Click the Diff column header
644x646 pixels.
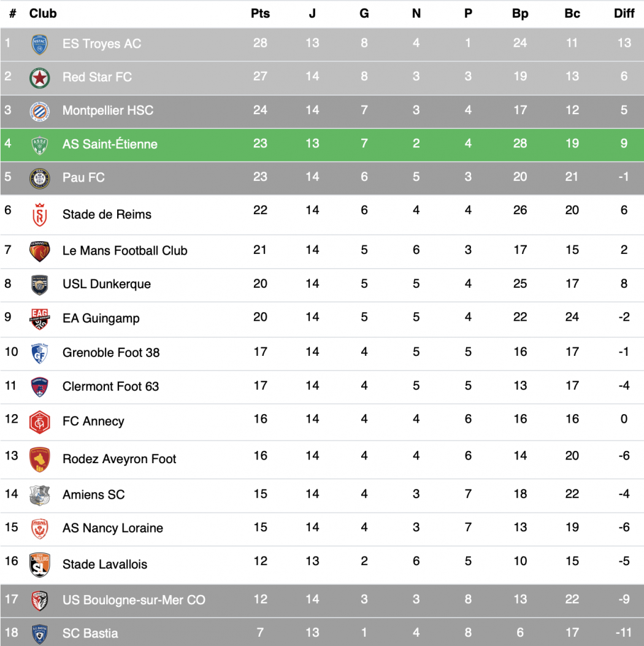[624, 13]
